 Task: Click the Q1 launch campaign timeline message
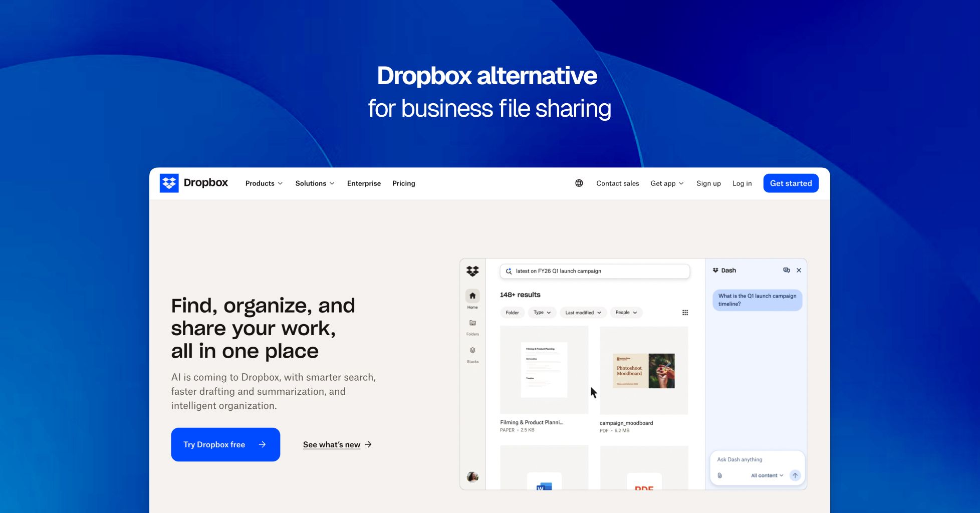tap(757, 300)
